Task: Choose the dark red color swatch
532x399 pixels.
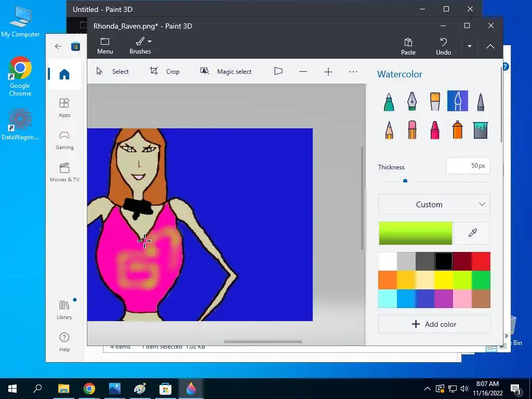Action: coord(462,261)
